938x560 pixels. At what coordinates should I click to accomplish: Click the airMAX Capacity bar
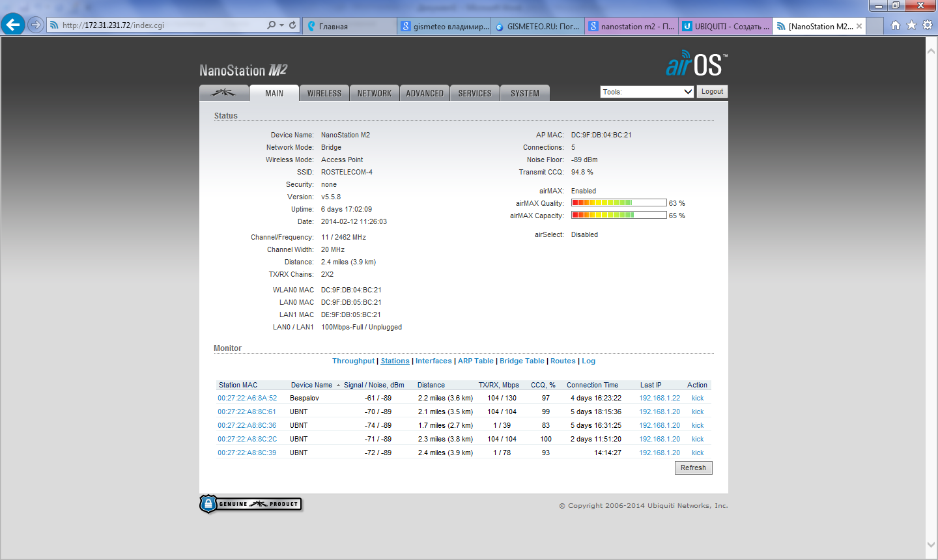pyautogui.click(x=619, y=215)
